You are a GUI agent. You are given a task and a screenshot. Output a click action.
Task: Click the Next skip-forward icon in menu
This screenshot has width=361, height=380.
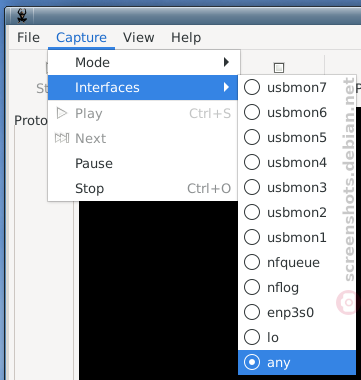(62, 138)
